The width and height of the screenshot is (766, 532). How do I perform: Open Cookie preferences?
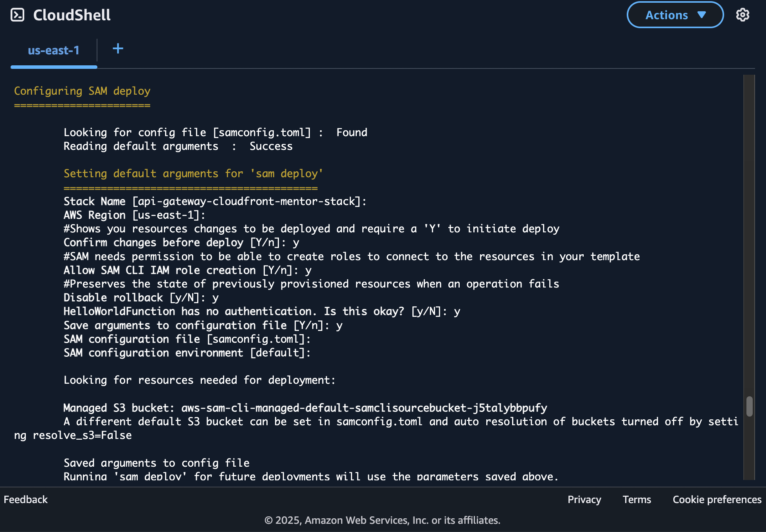pos(717,500)
